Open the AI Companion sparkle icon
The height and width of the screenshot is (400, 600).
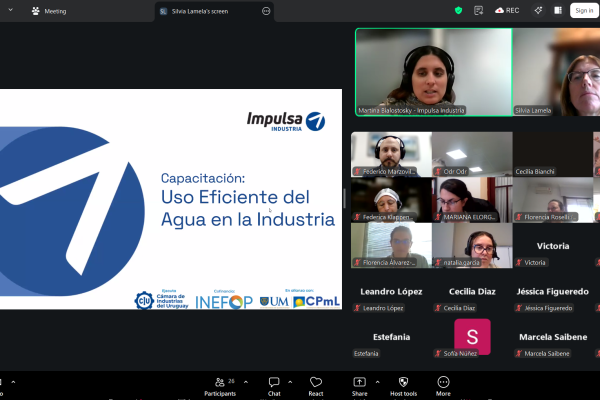[x=538, y=11]
